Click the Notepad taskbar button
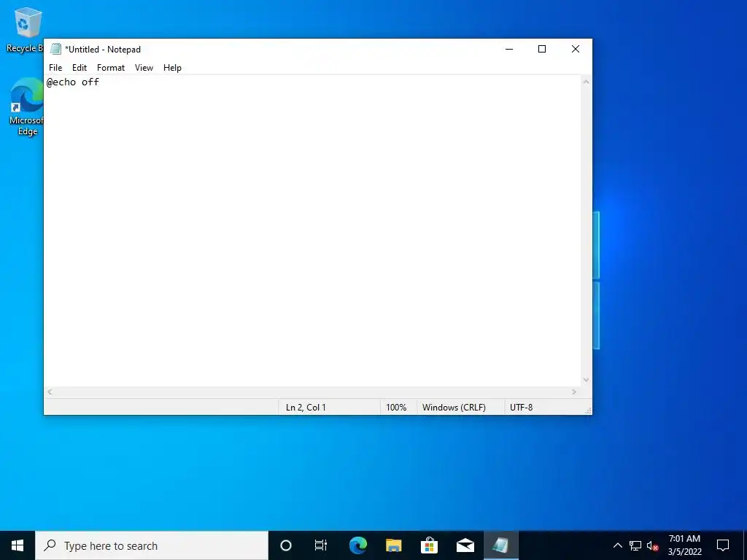Viewport: 747px width, 560px height. [x=500, y=545]
